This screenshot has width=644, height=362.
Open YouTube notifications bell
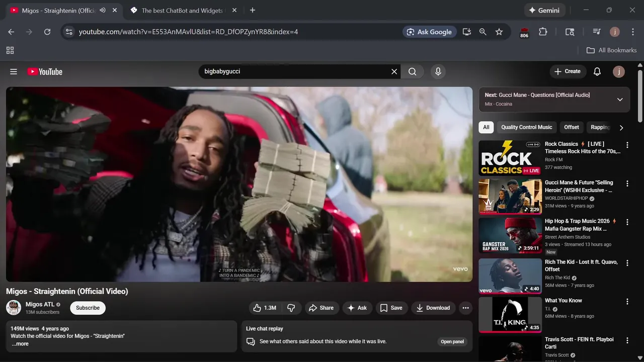597,71
